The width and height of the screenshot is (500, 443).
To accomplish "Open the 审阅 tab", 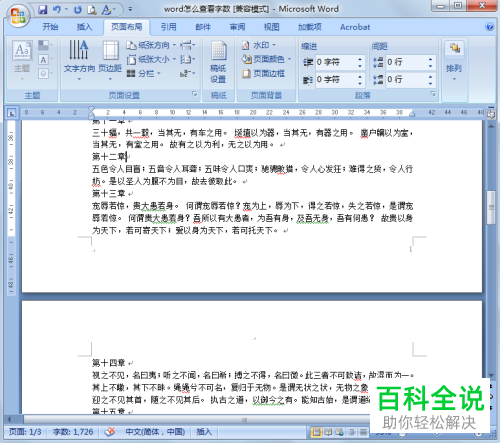I will point(237,27).
